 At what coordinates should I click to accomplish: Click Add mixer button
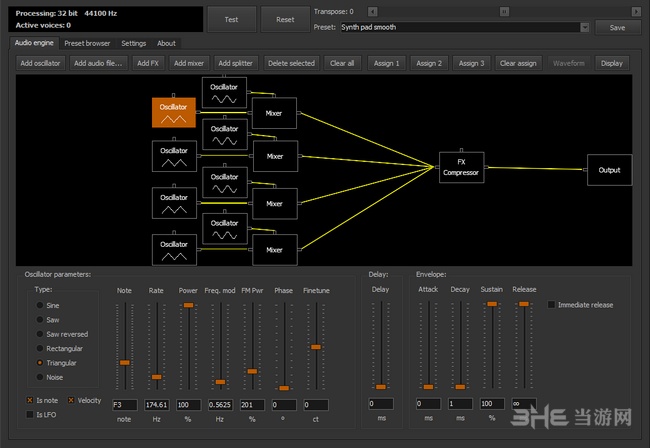click(189, 63)
